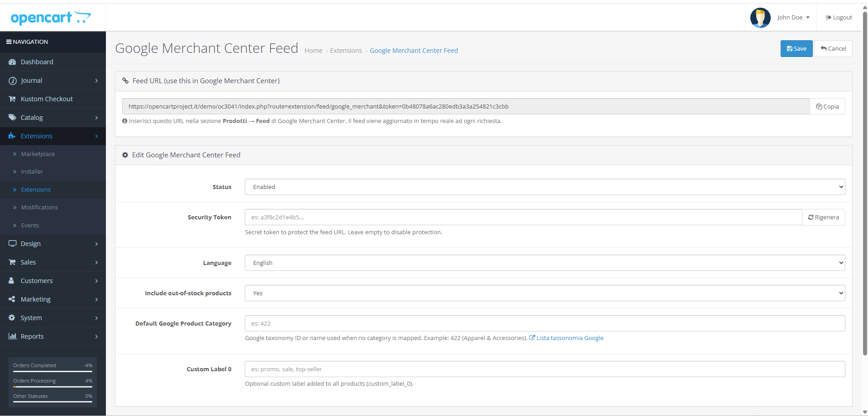Open Design via the monitor icon
Screen dimensions: 868x416
(x=12, y=244)
